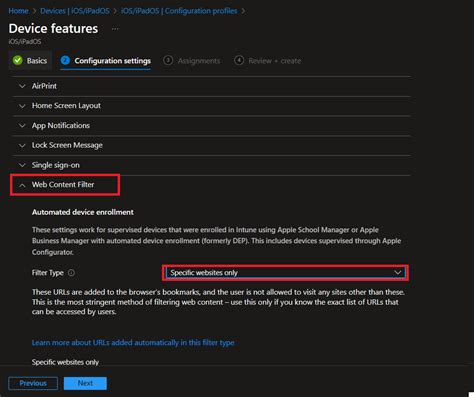Click the Device features page title

(x=53, y=29)
